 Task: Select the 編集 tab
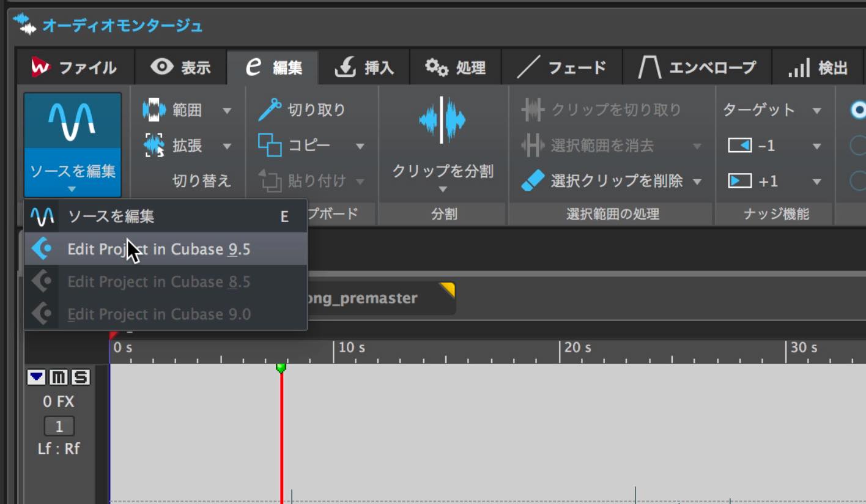point(273,67)
